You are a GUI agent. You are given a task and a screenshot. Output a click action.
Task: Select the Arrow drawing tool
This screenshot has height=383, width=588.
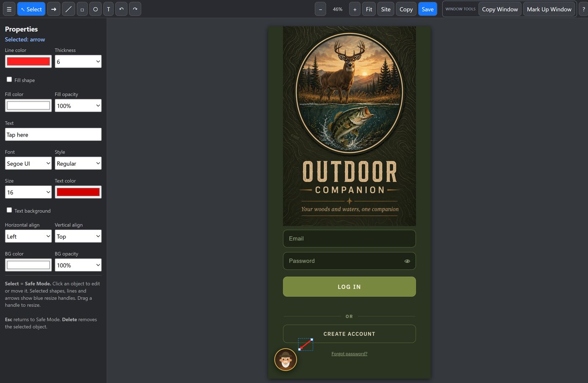pos(54,9)
